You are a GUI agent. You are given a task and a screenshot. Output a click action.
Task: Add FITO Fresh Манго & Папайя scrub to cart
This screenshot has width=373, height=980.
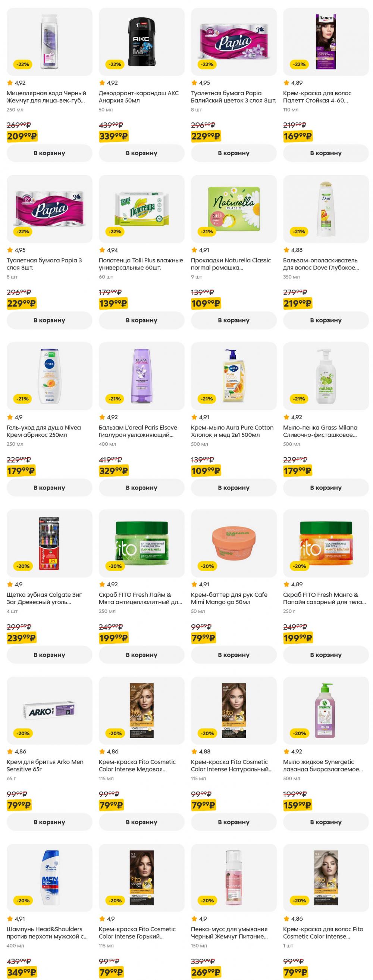click(326, 655)
